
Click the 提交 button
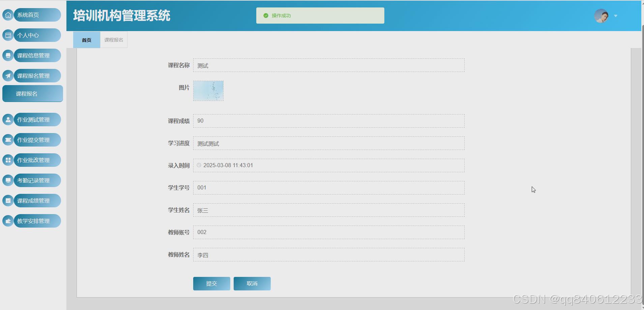(212, 284)
